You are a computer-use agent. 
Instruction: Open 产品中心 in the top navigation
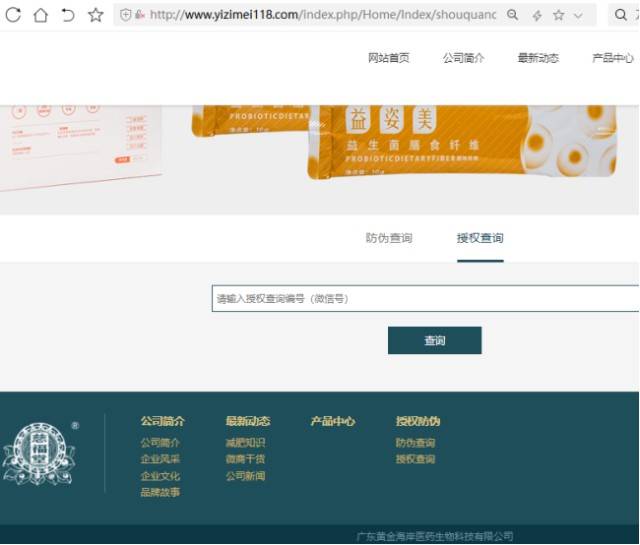click(x=613, y=58)
